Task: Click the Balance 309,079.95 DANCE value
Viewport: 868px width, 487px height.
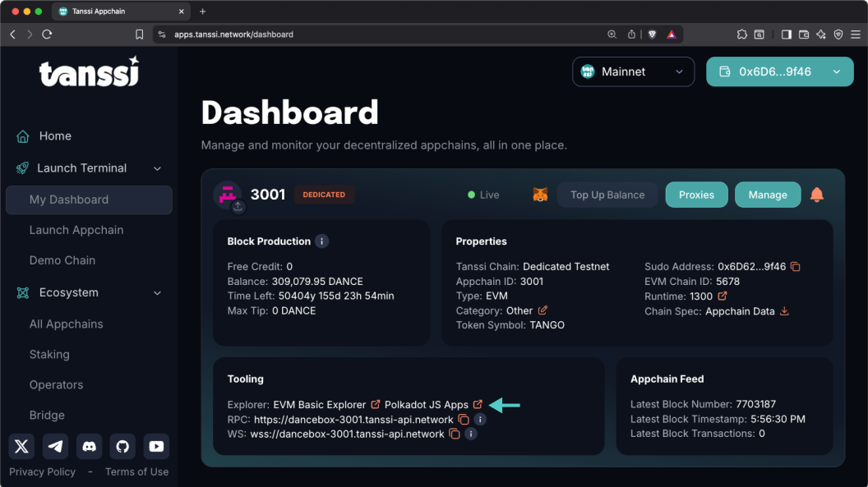Action: 317,282
